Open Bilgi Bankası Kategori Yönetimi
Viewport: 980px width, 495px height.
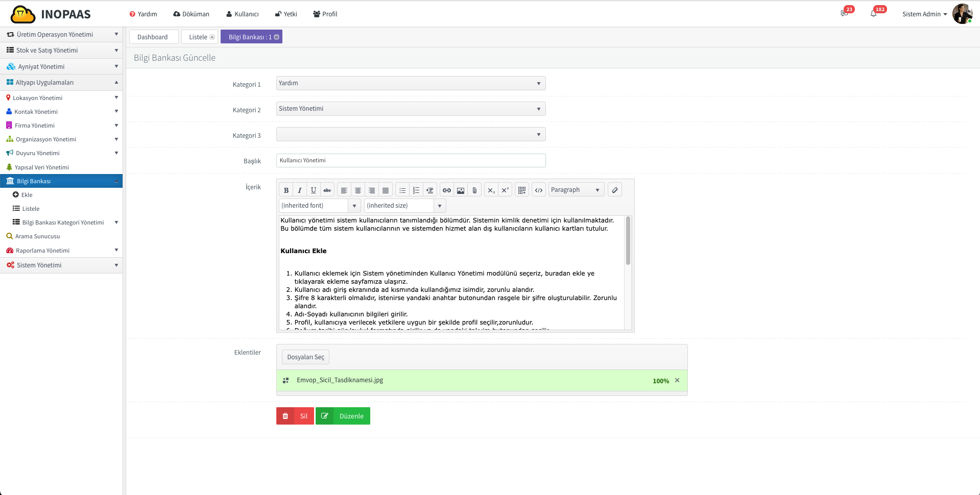point(61,222)
